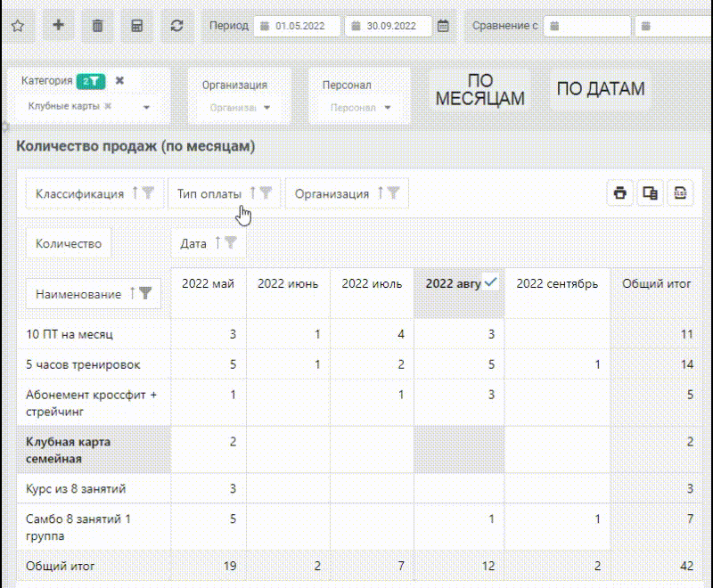Click the Количество data field chip
The image size is (713, 588).
tap(69, 243)
